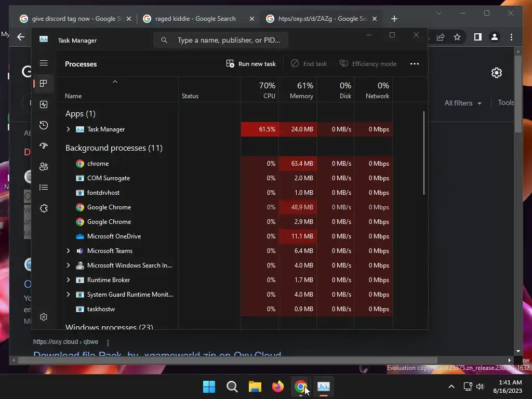Open Firefox from taskbar
Viewport: 532px width, 399px height.
click(x=278, y=387)
